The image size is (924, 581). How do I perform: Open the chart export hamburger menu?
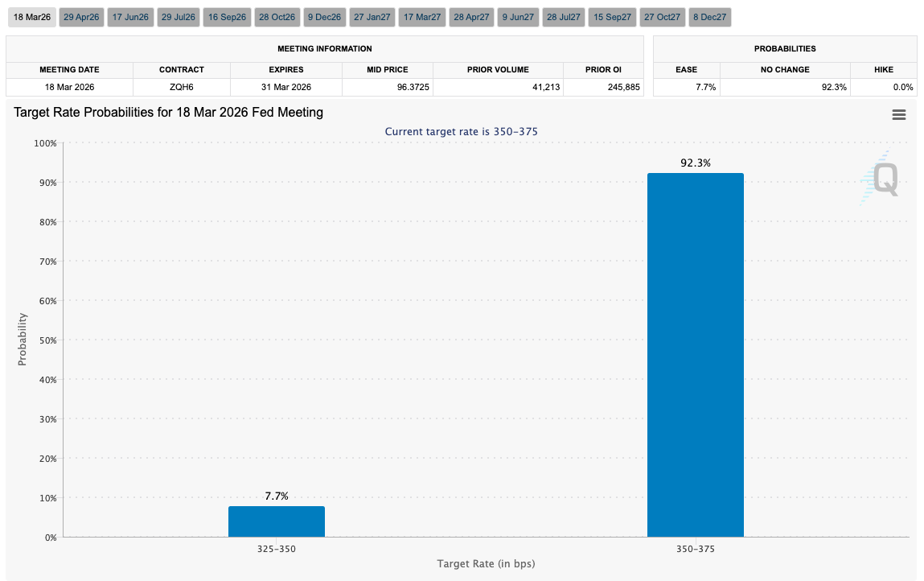click(898, 114)
